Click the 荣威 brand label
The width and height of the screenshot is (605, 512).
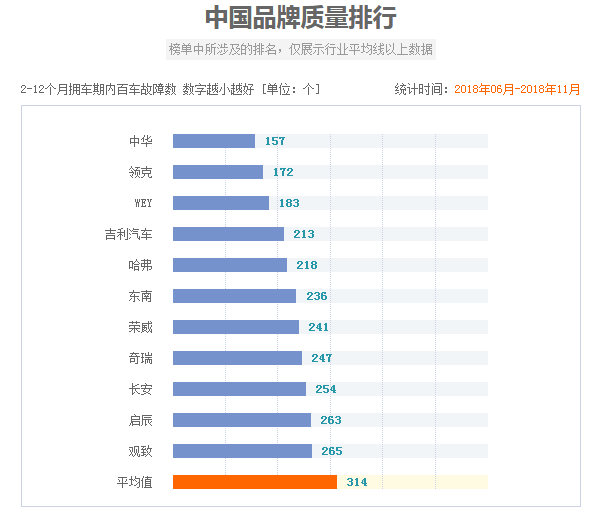pyautogui.click(x=140, y=327)
